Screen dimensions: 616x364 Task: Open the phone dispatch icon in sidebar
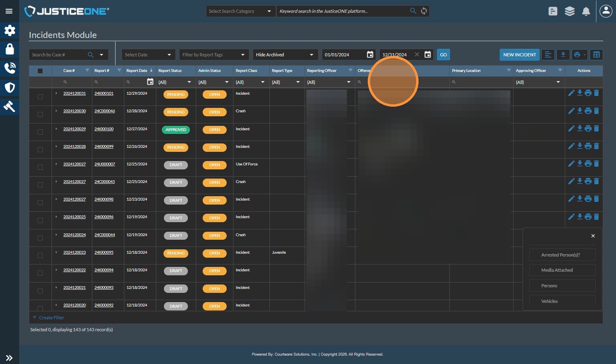pos(10,68)
